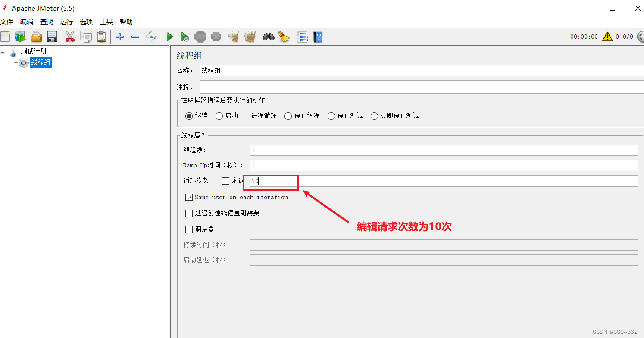Image resolution: width=644 pixels, height=338 pixels.
Task: Click the Cut scissors icon
Action: 70,37
